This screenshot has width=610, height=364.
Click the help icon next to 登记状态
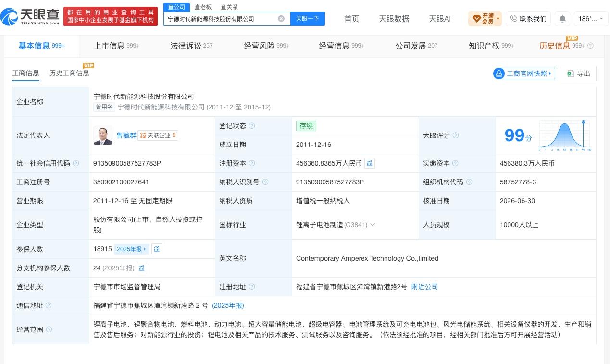tap(252, 126)
